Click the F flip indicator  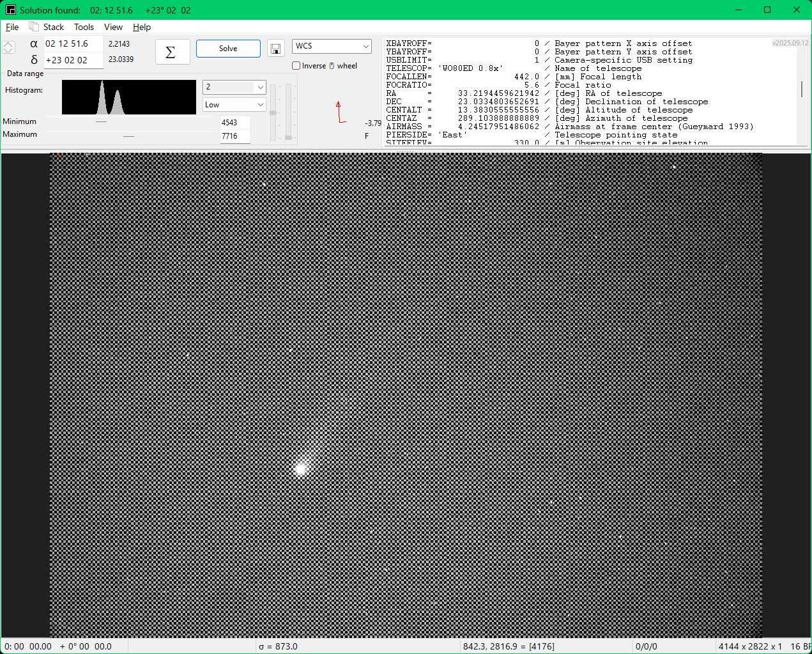pos(367,136)
